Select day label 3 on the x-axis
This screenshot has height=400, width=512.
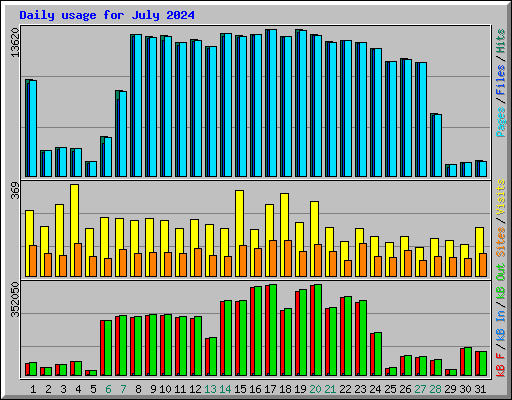coord(63,389)
